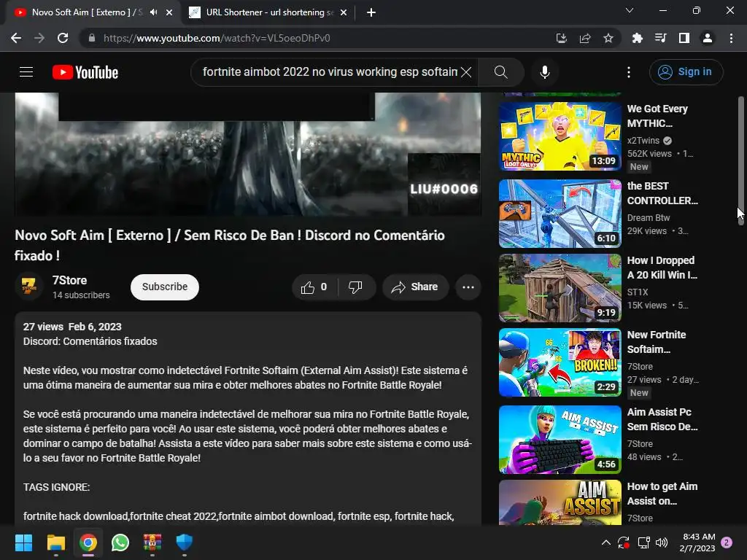Open the 7Store channel name link
Image resolution: width=747 pixels, height=560 pixels.
pos(69,281)
